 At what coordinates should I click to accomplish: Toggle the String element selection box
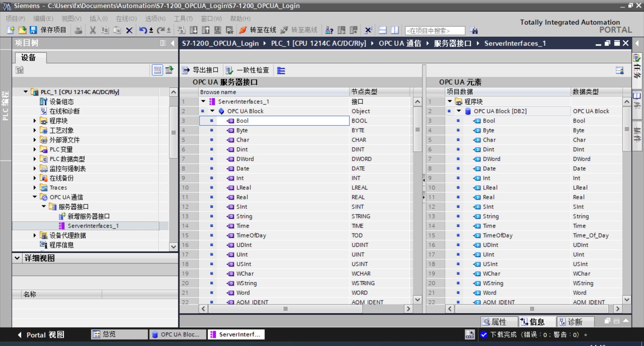(458, 216)
